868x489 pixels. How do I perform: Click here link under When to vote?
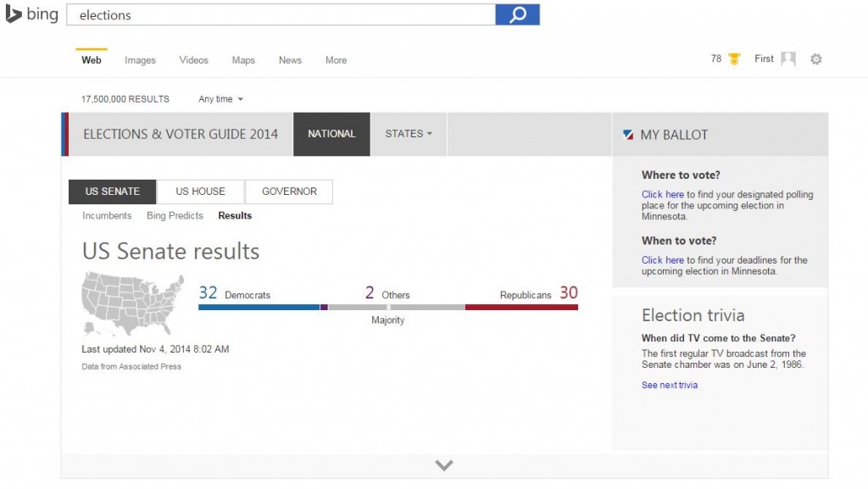663,260
